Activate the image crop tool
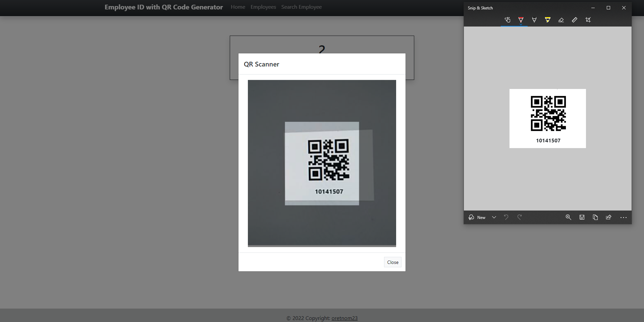The height and width of the screenshot is (322, 644). pos(588,20)
